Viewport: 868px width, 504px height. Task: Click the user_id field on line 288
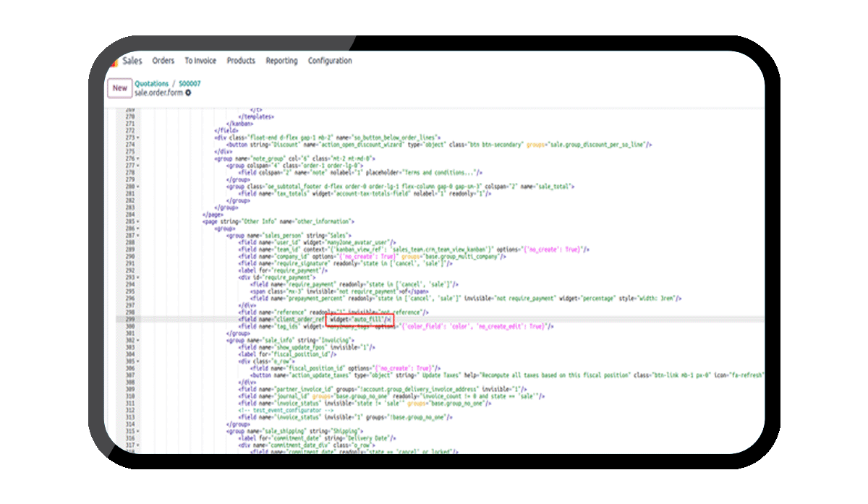[317, 242]
